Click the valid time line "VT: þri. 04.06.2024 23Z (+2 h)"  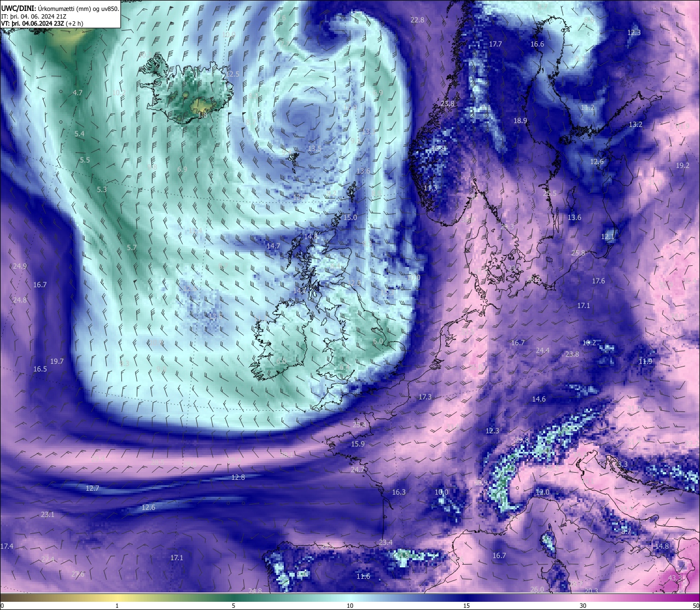point(42,24)
